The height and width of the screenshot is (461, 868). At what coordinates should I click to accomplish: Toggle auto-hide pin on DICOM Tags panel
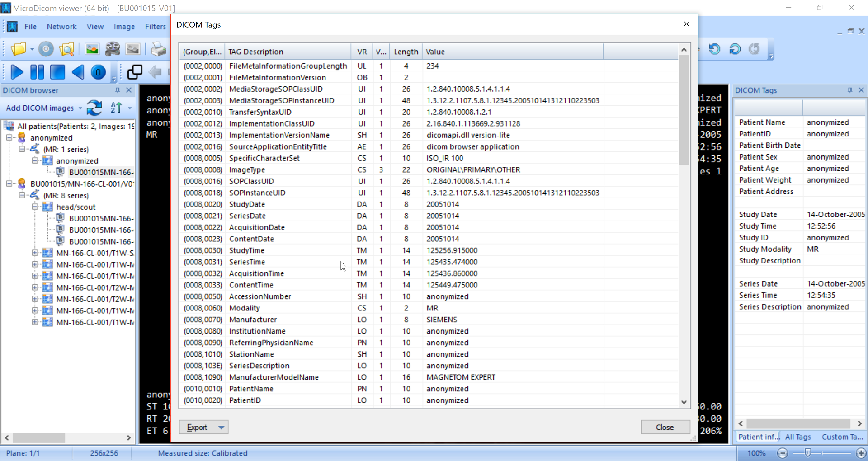[850, 90]
